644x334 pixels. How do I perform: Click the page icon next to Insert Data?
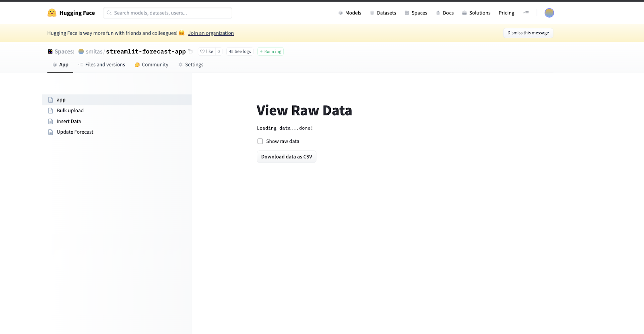click(x=51, y=122)
